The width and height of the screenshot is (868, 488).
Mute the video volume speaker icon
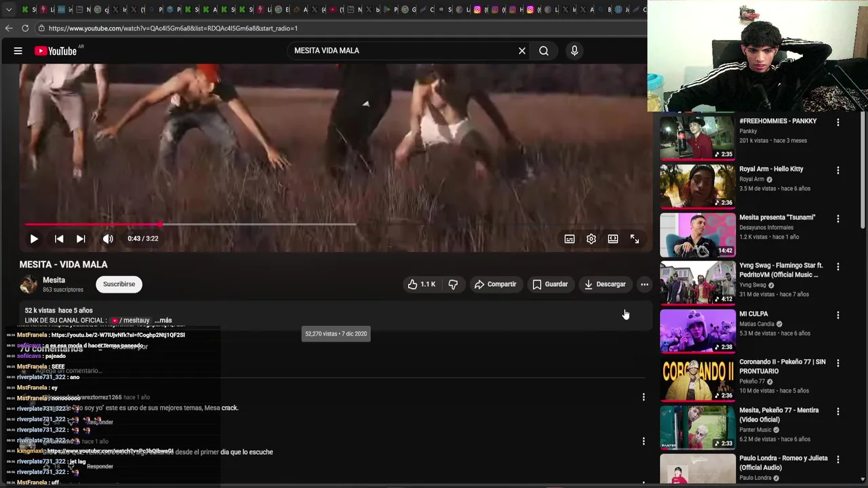pos(108,239)
